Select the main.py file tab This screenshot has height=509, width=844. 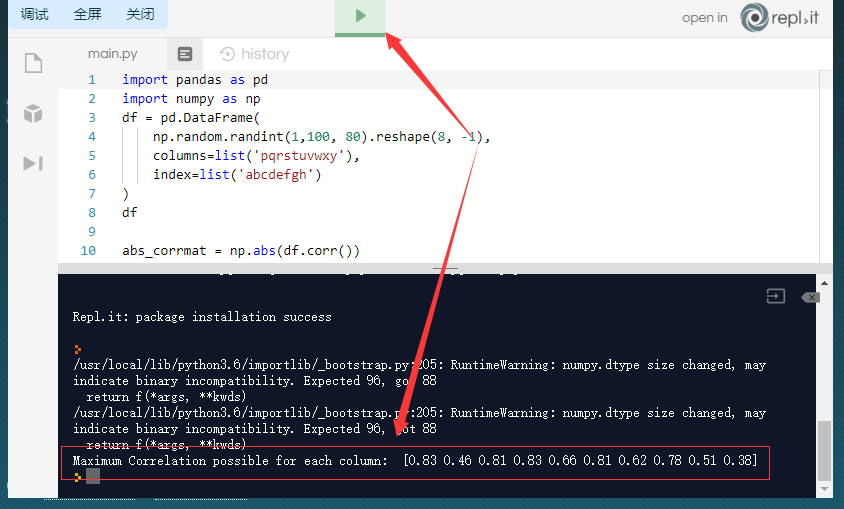[x=112, y=54]
